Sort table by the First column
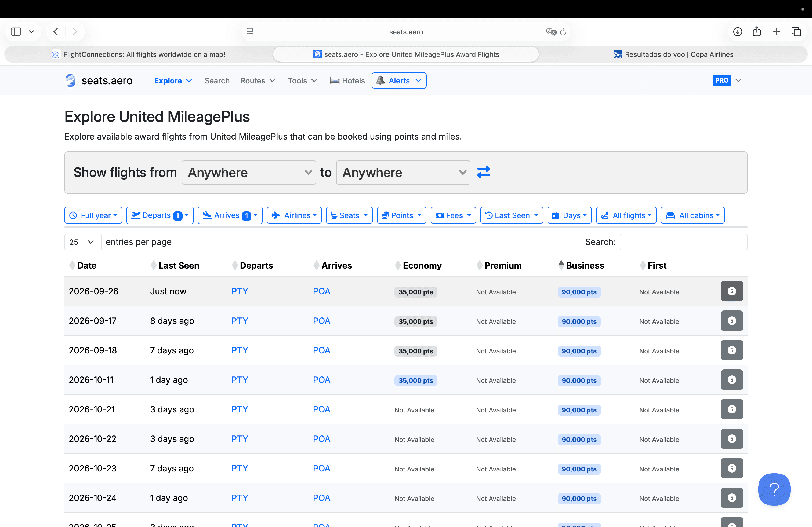This screenshot has width=812, height=527. point(653,265)
